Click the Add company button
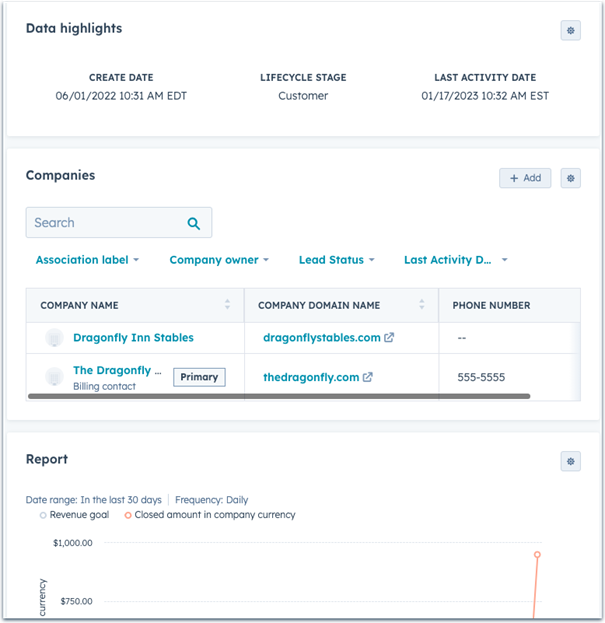 point(525,178)
